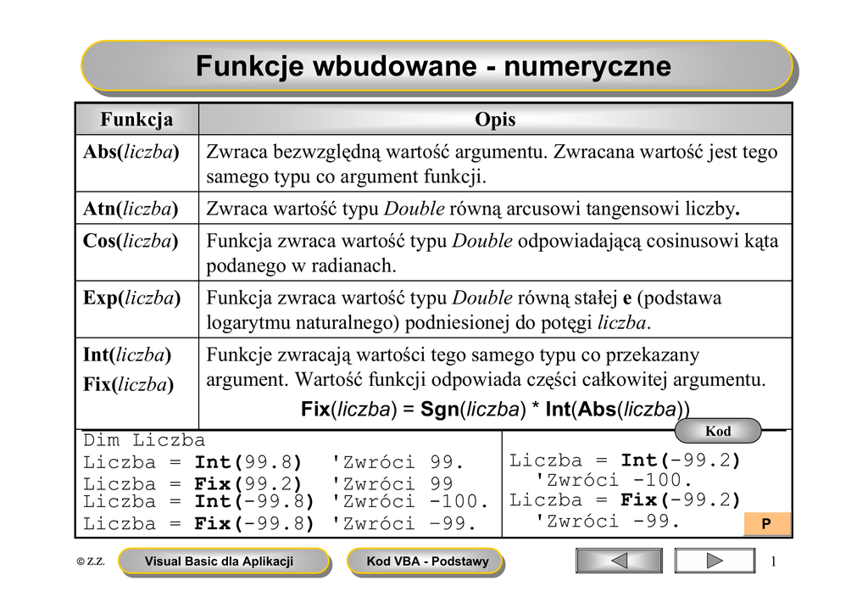Click the Abs(liczba) function cell
Image resolution: width=868 pixels, height=614 pixels.
(131, 153)
